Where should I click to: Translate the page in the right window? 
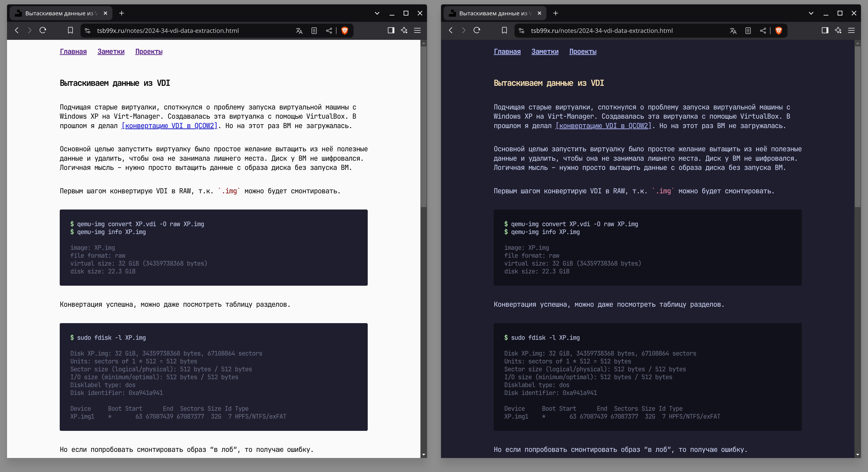(x=733, y=31)
